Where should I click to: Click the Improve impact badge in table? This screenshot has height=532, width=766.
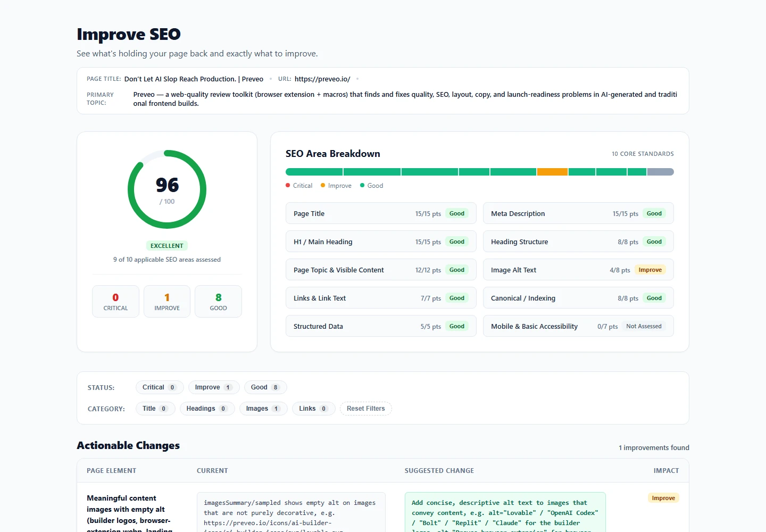click(663, 498)
